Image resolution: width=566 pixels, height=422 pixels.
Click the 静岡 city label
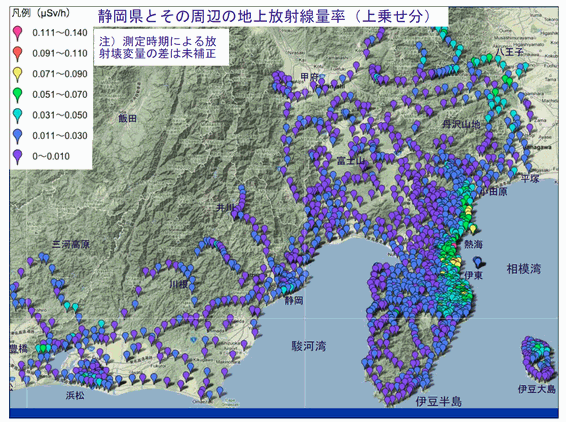pyautogui.click(x=294, y=300)
